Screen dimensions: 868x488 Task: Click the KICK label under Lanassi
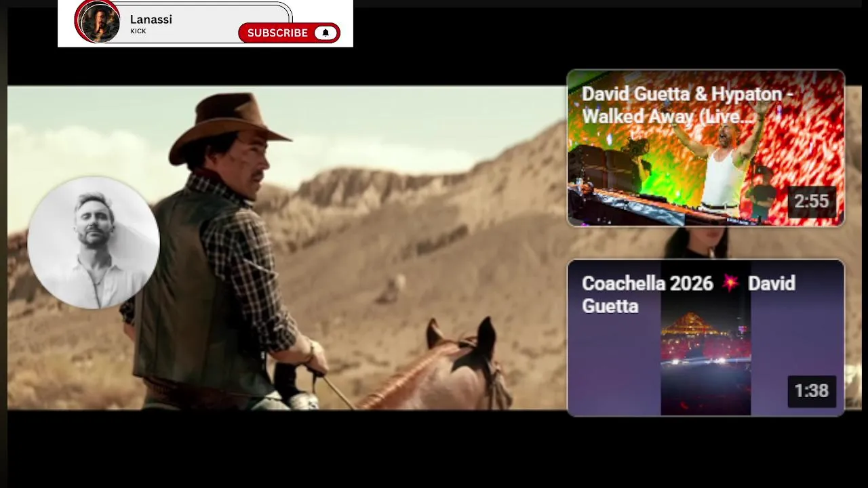(x=138, y=31)
